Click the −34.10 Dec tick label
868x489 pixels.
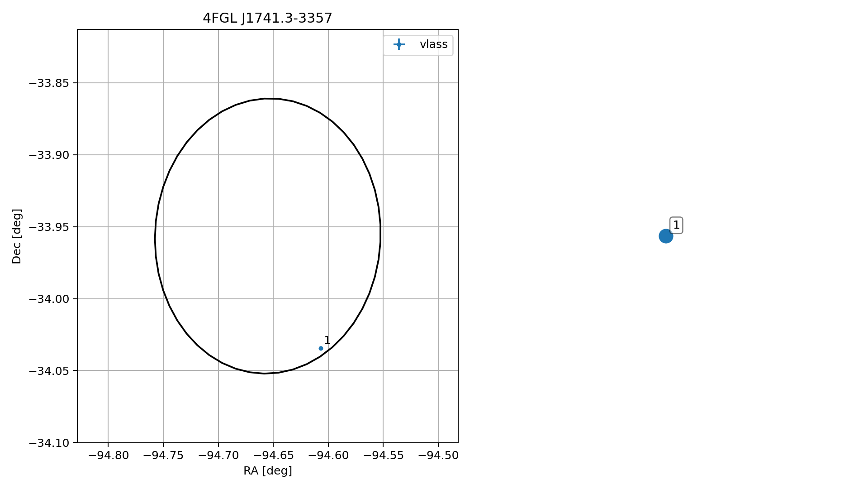tap(49, 443)
